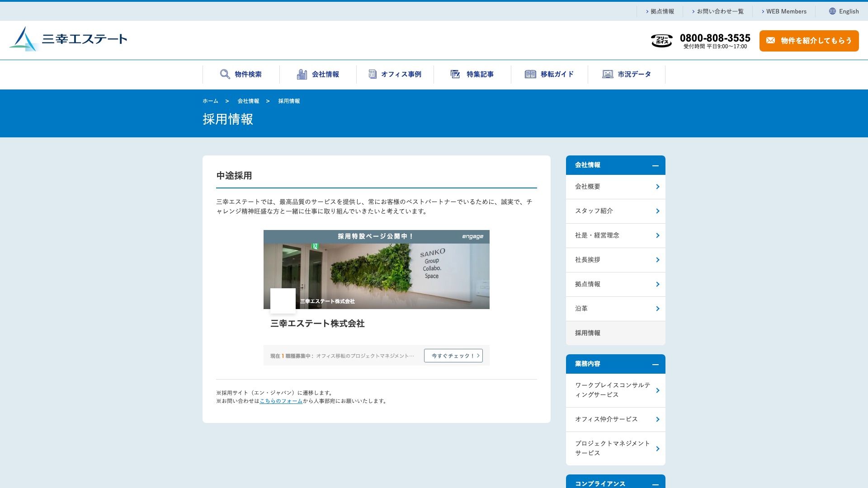
Task: Collapse the 会社情報 sidebar section
Action: [656, 166]
